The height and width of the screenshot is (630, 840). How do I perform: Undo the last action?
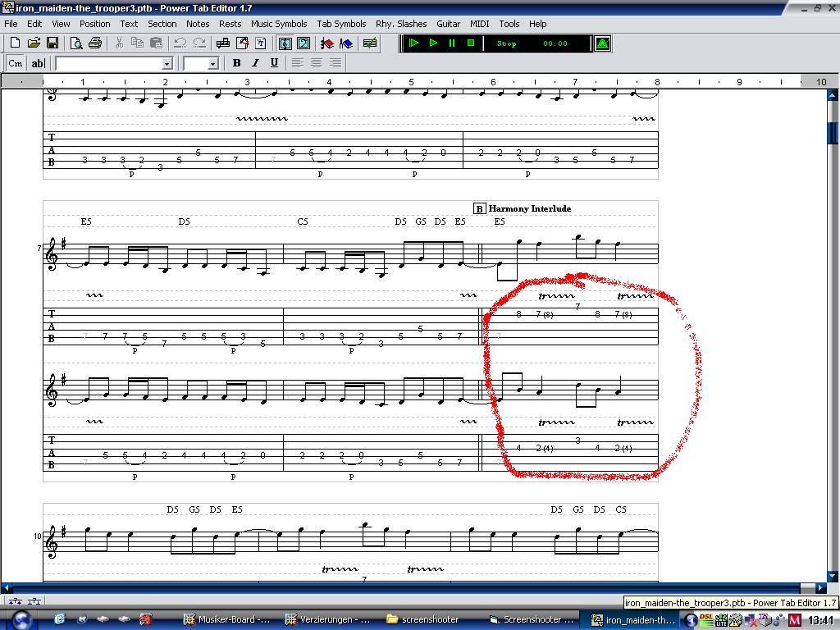click(180, 43)
